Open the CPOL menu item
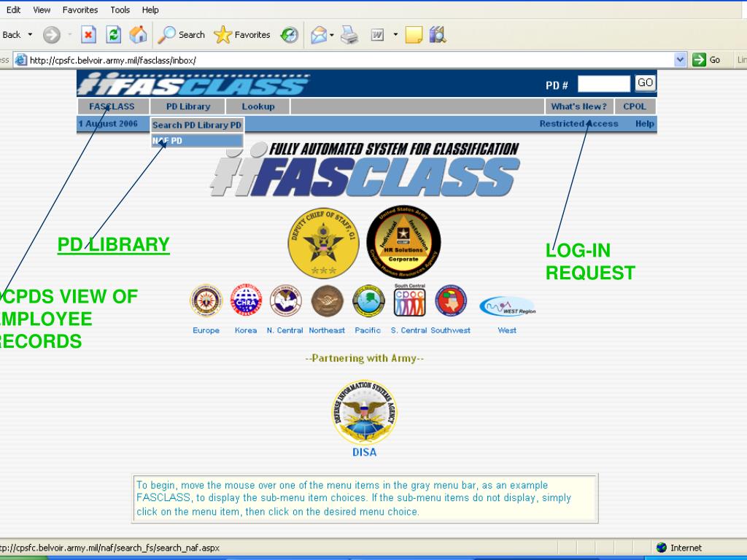 coord(635,106)
